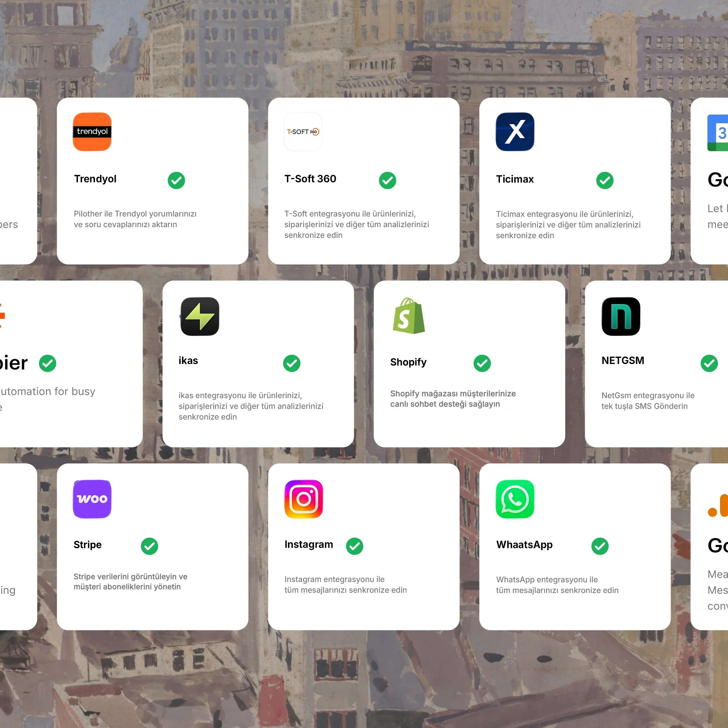Click the green check badge beside NETGSM
The width and height of the screenshot is (728, 728).
point(709,363)
